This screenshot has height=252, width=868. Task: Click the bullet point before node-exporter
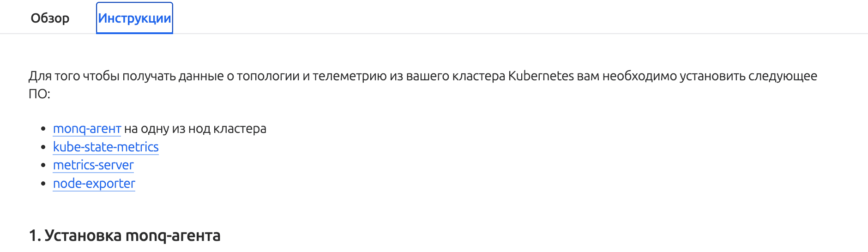[x=43, y=184]
